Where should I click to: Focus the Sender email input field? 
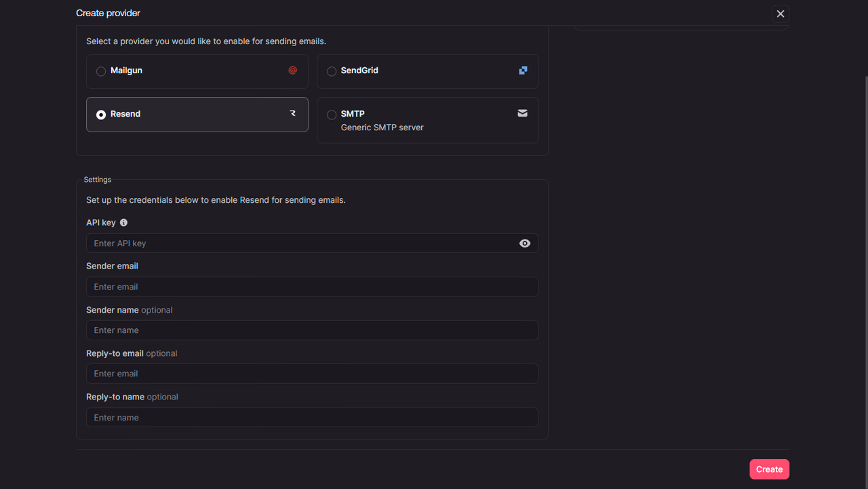tap(312, 287)
